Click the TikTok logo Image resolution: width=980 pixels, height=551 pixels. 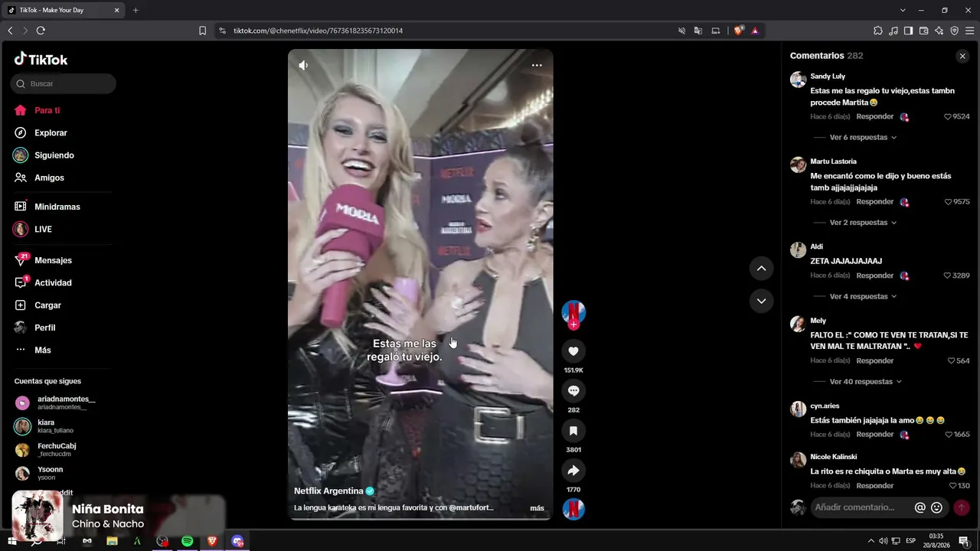41,60
